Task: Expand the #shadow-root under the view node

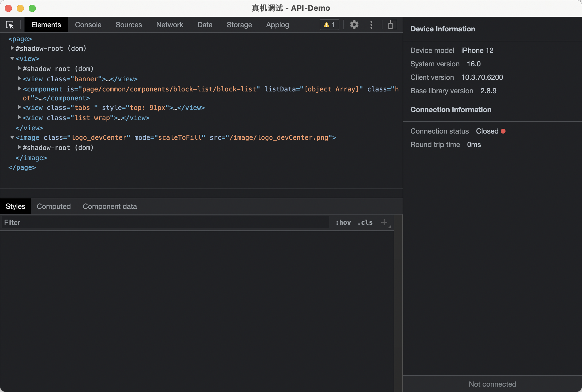Action: point(19,68)
